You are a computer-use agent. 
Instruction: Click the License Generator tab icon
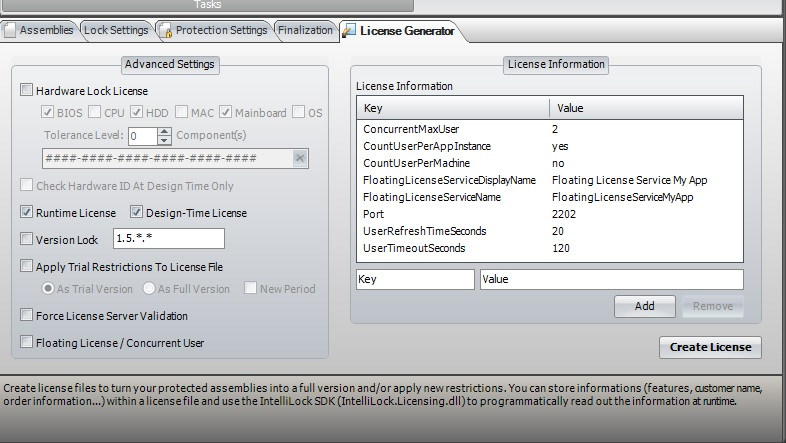coord(349,30)
